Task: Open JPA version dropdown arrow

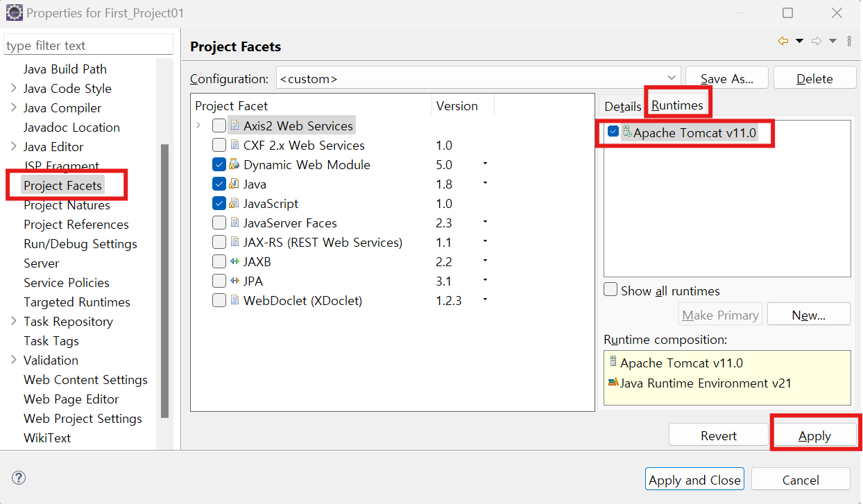Action: (x=485, y=280)
